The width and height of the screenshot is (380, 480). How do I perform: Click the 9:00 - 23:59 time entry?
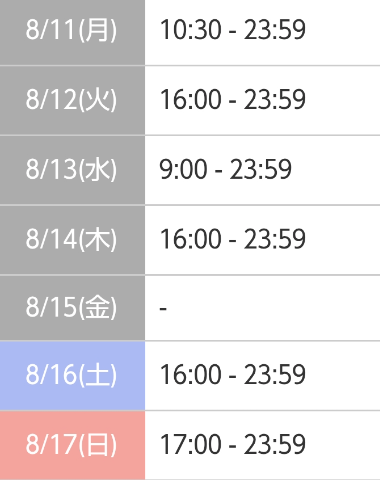225,169
